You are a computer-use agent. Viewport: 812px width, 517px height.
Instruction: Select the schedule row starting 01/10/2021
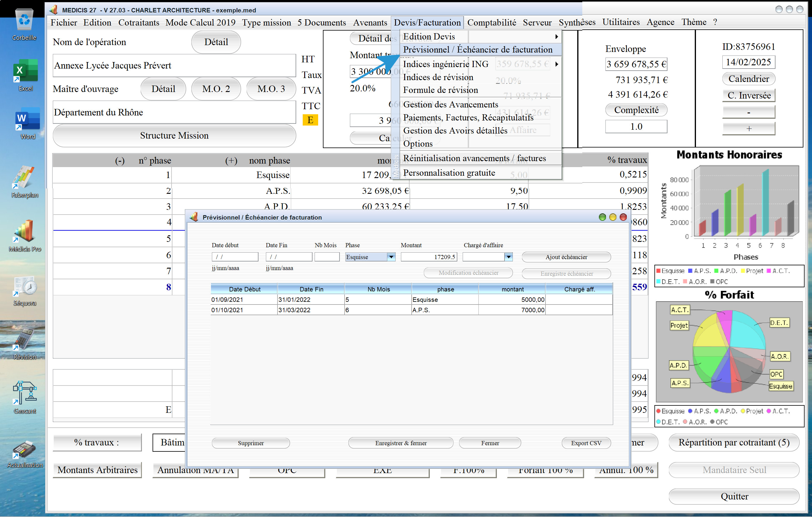pos(411,310)
